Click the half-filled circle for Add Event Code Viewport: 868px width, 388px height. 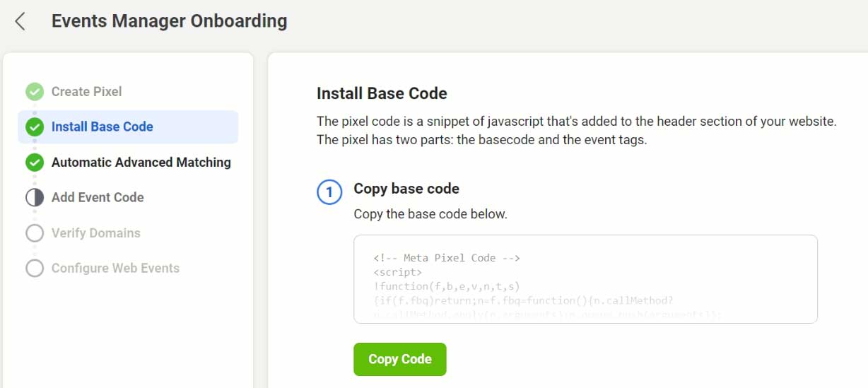35,198
